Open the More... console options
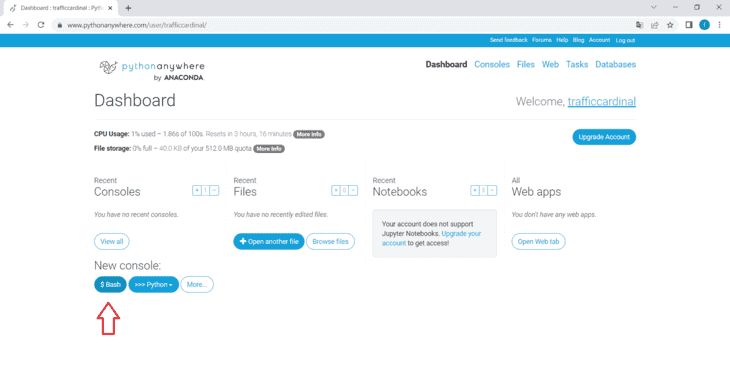730x379 pixels. (197, 284)
